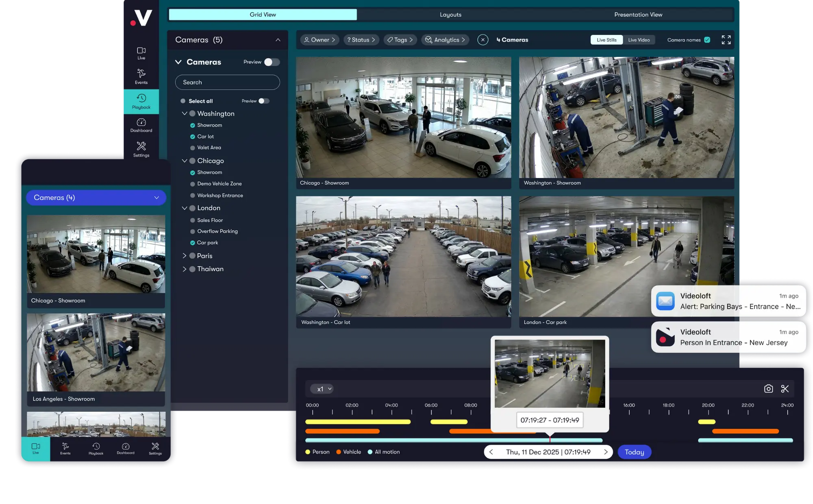Take a snapshot with the camera icon
This screenshot has width=813, height=504.
click(768, 389)
